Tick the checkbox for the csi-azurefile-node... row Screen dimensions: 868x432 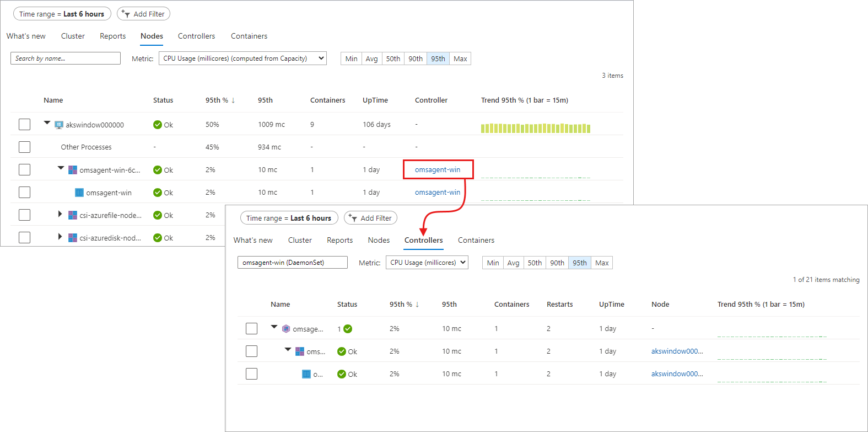pos(24,215)
